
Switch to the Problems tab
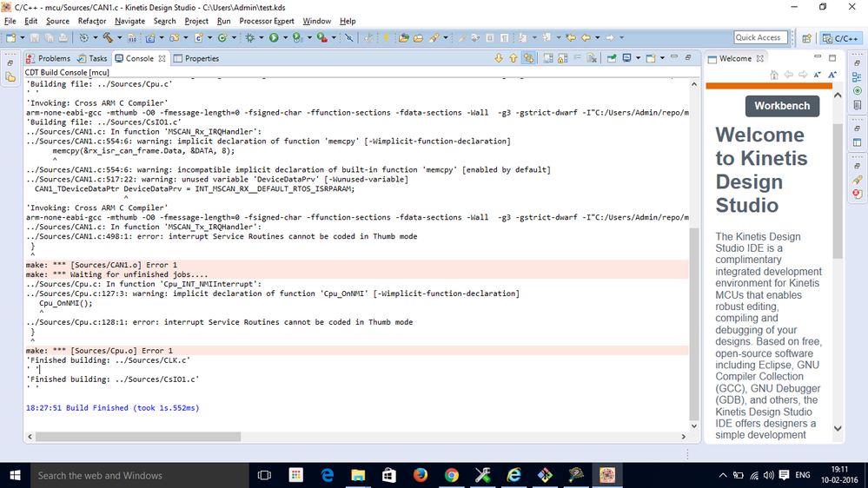48,58
